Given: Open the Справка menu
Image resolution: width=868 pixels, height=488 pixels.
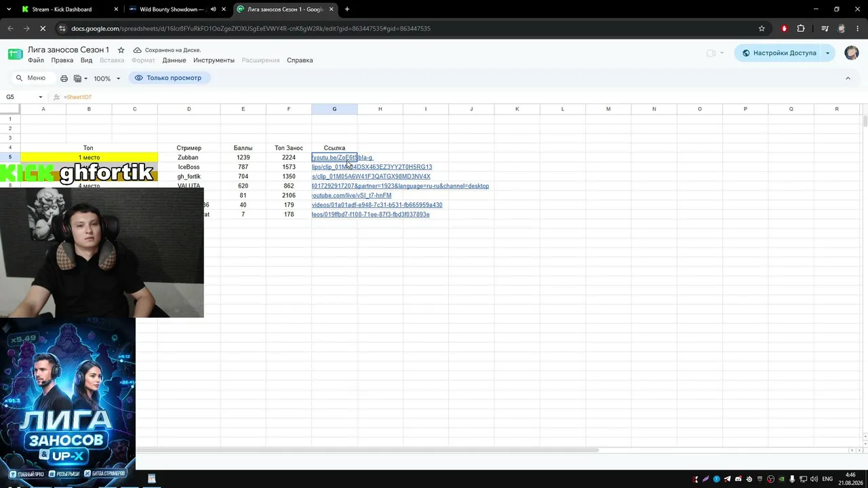Looking at the screenshot, I should (300, 60).
